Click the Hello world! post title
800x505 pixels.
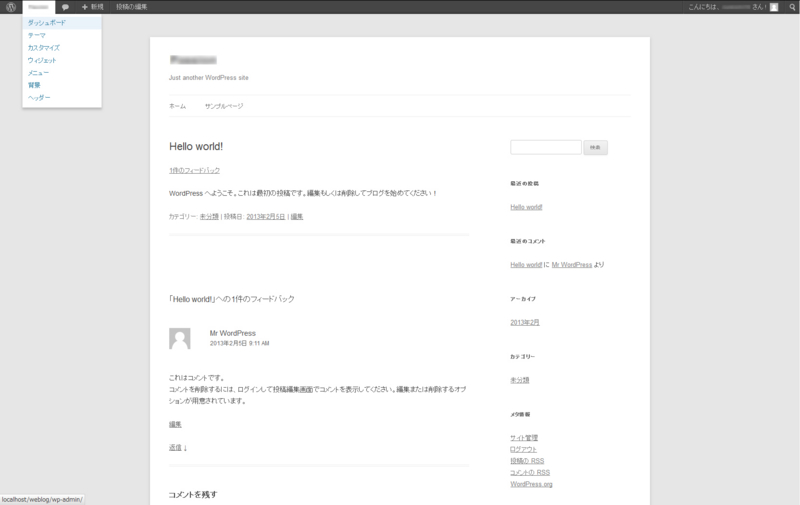coord(196,146)
